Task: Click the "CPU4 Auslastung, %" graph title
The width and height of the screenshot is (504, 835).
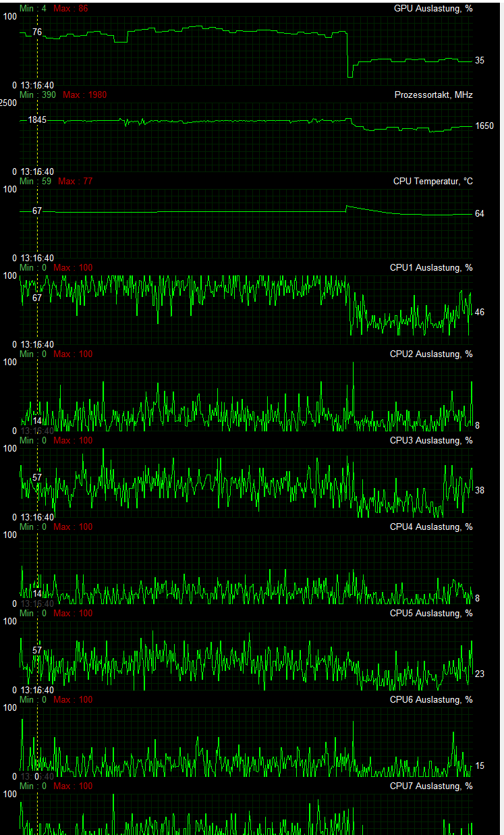Action: [x=431, y=527]
